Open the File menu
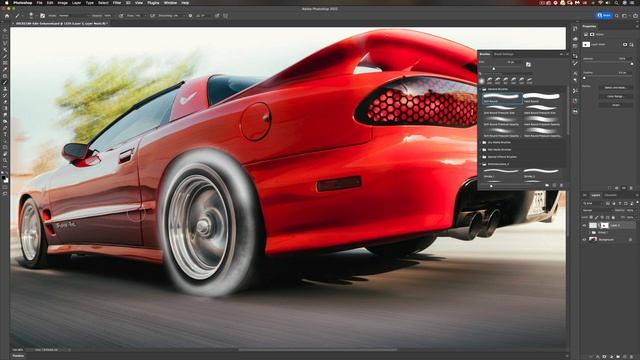This screenshot has width=640, height=360. [39, 3]
